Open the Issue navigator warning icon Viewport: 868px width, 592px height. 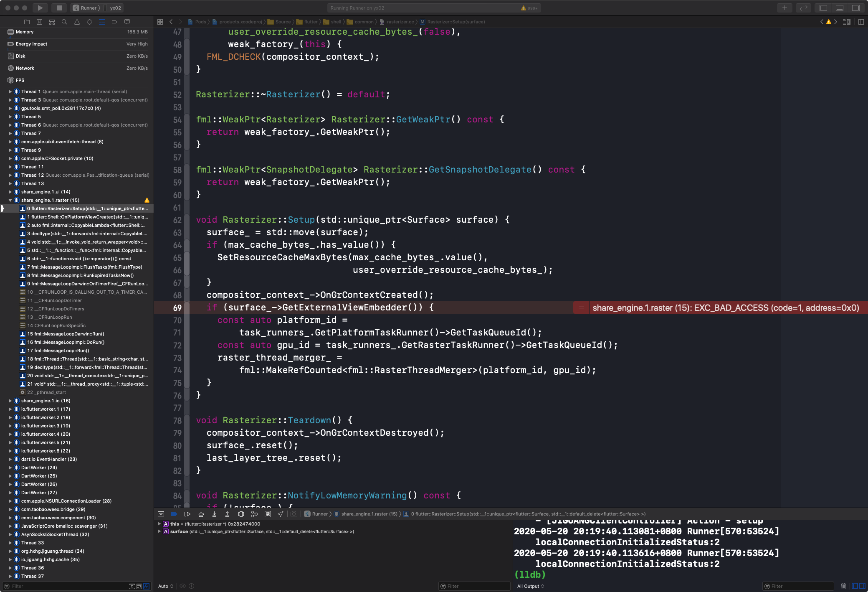click(77, 22)
